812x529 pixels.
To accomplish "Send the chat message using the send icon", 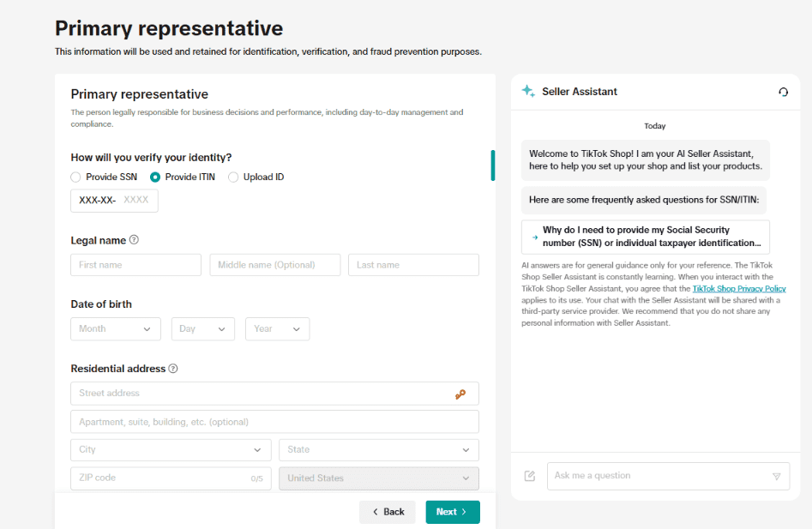I will point(775,475).
